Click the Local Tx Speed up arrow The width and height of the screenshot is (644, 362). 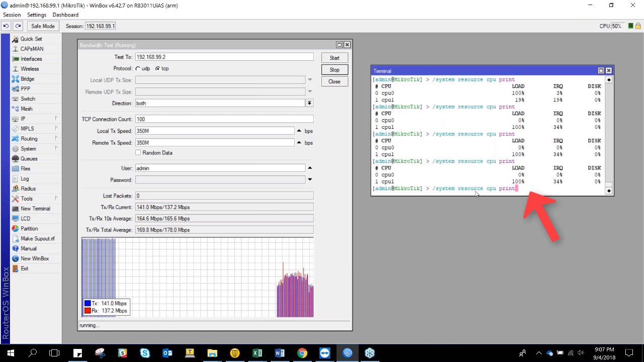[299, 131]
